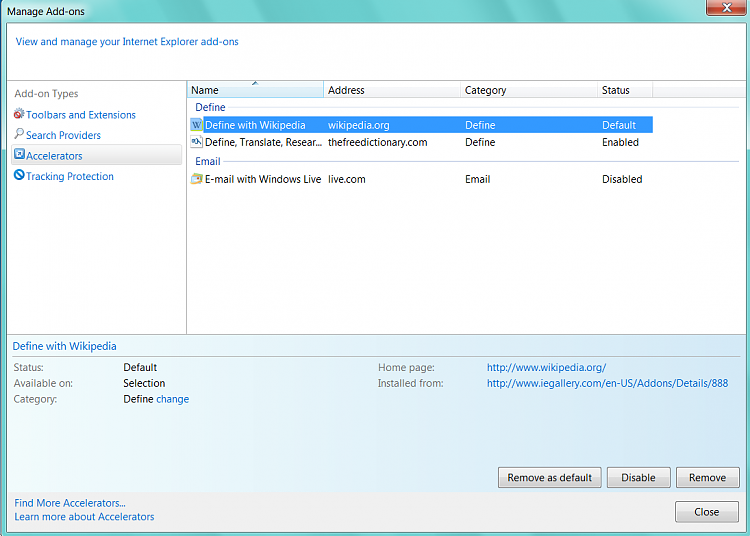Click Define with Wikipedia details heading
Image resolution: width=750 pixels, height=536 pixels.
coord(64,346)
